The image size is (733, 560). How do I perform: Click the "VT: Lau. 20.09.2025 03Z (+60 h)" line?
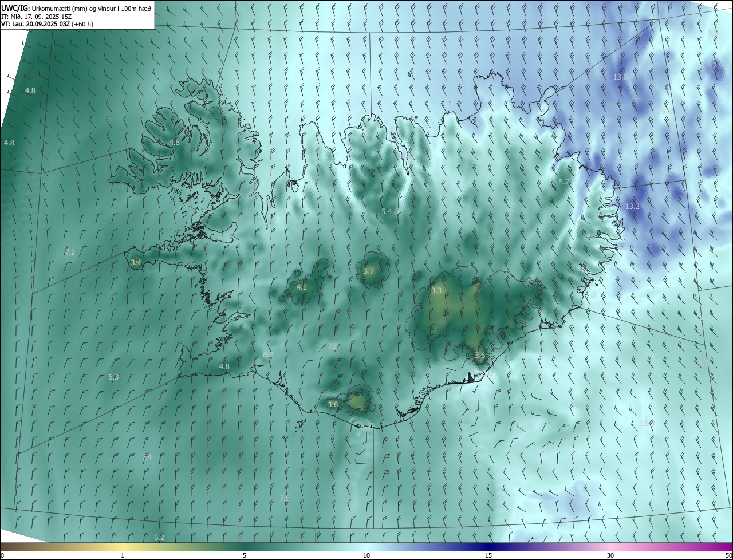click(47, 24)
